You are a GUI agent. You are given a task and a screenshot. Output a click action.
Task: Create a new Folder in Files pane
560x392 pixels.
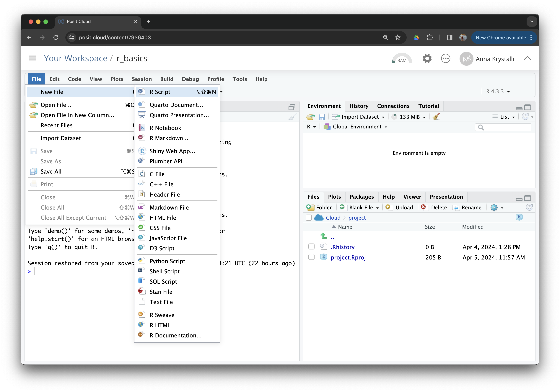(x=319, y=208)
